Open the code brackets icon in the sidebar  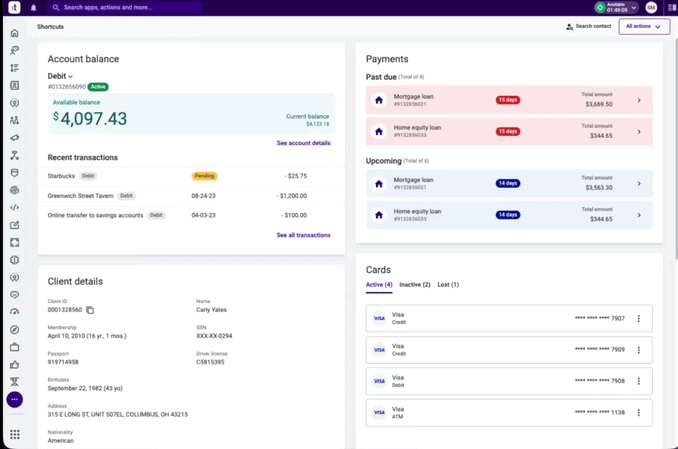[x=15, y=208]
